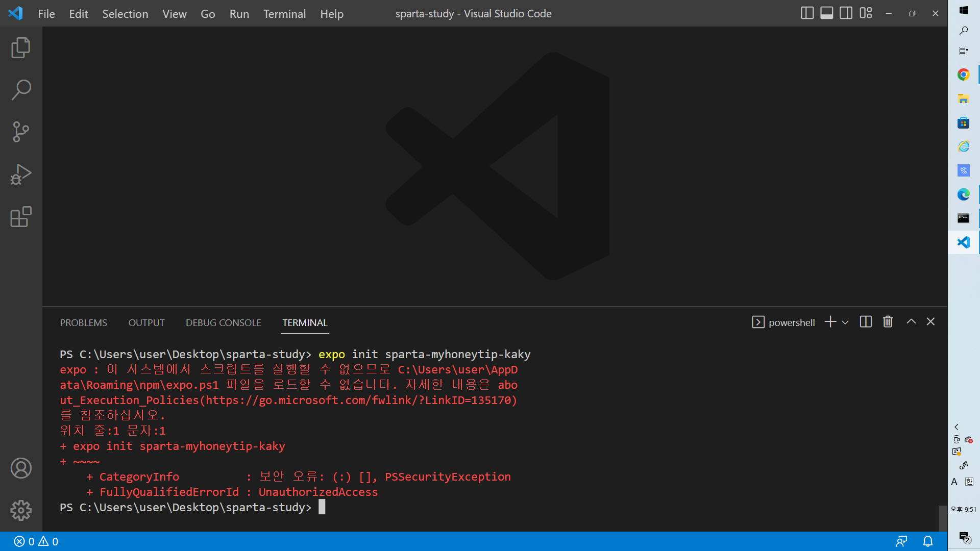Open the Help menu
The image size is (980, 551).
pyautogui.click(x=332, y=14)
